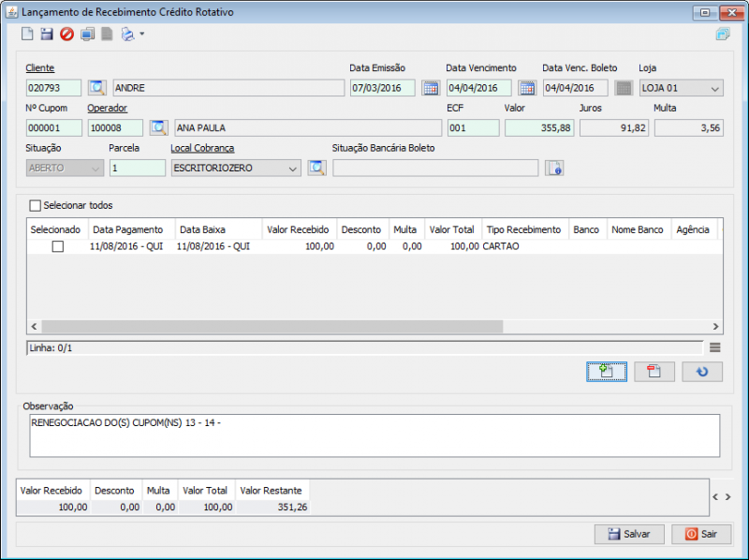Click the Valor Restante 351,26 cell

[272, 508]
